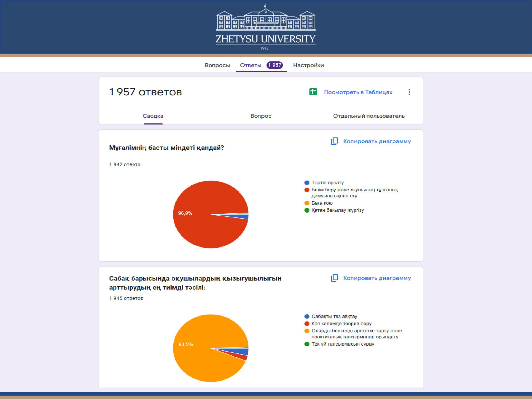532x399 pixels.
Task: Click the green Google Sheets icon
Action: tap(313, 92)
